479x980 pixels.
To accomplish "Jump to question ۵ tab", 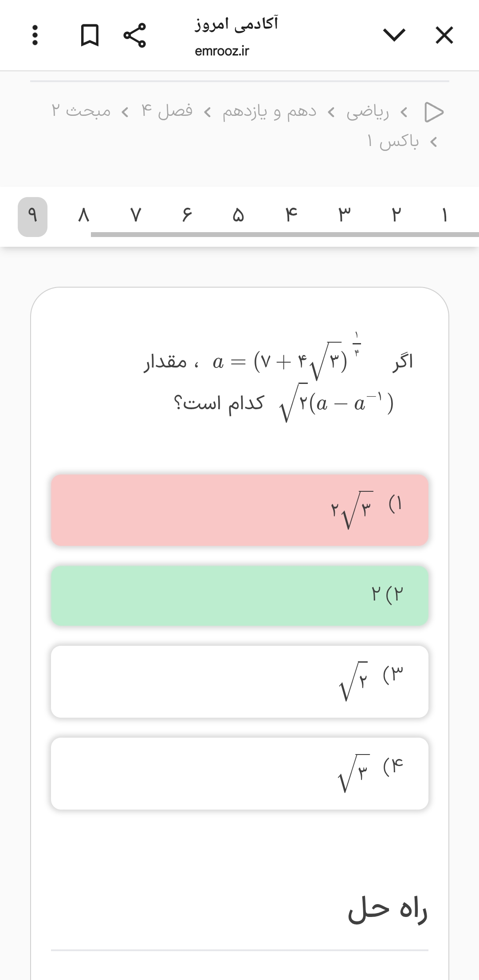I will [238, 216].
